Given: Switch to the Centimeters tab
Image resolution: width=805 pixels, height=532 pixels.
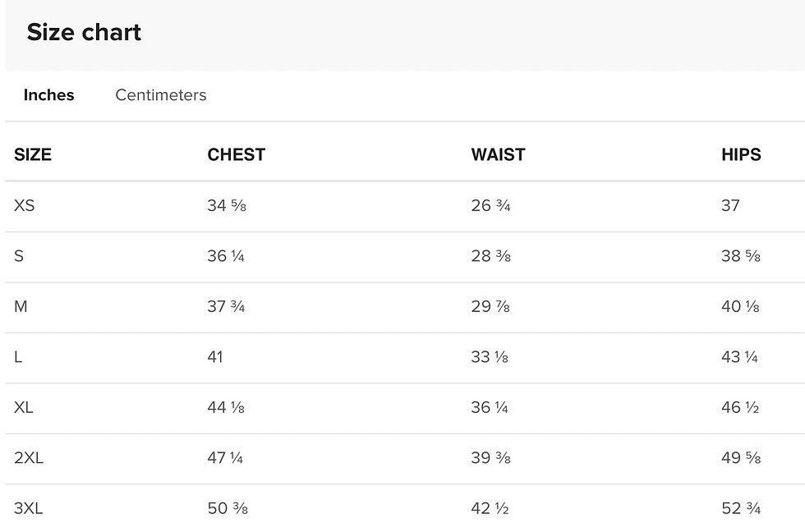Looking at the screenshot, I should pyautogui.click(x=160, y=95).
